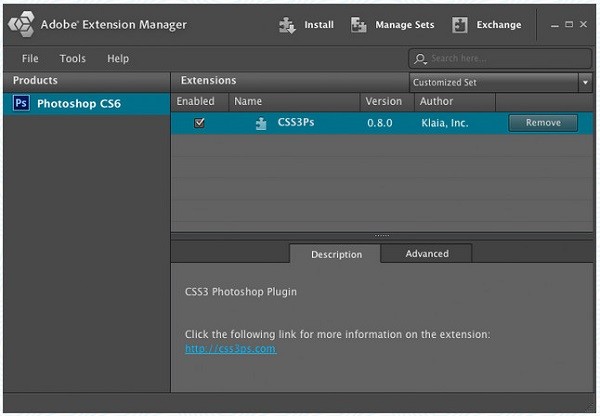Remove the CSS3Ps extension
The height and width of the screenshot is (416, 600).
point(543,123)
